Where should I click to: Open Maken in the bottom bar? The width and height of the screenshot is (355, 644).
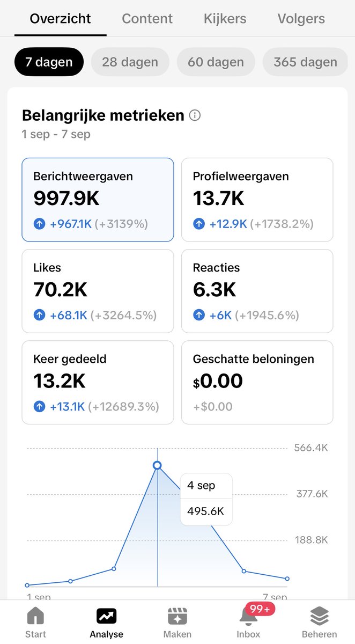click(x=177, y=623)
